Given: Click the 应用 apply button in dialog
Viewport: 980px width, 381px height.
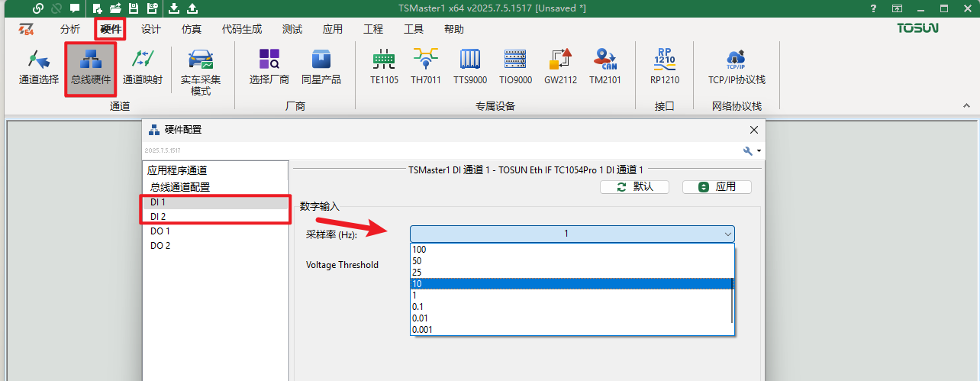Looking at the screenshot, I should click(717, 187).
